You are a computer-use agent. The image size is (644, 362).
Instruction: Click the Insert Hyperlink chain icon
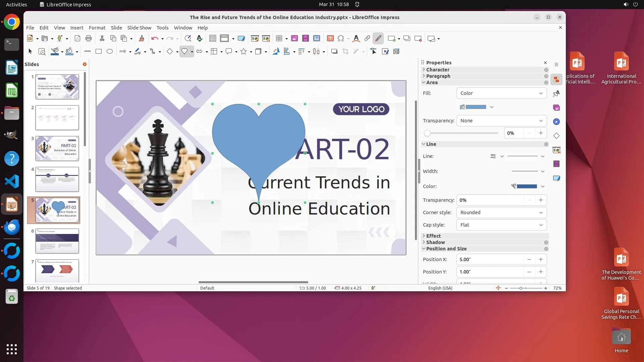tap(367, 39)
